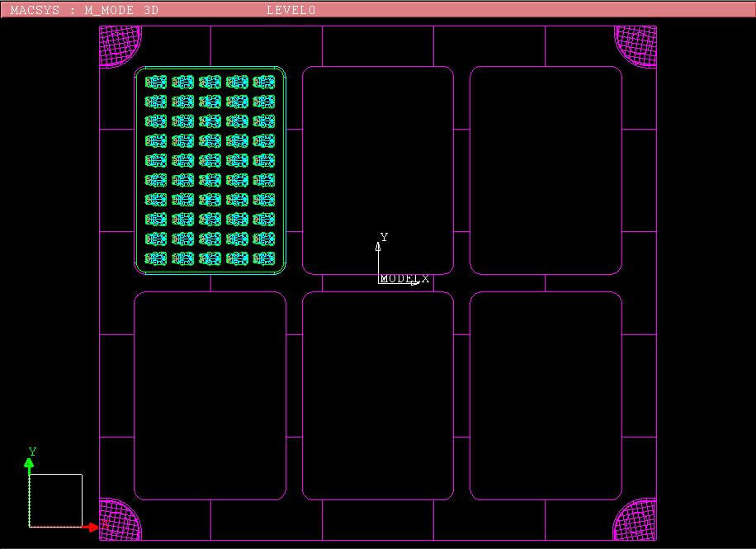Select the hatched quarter-circle in upper-left corner
This screenshot has width=756, height=549.
[x=120, y=47]
